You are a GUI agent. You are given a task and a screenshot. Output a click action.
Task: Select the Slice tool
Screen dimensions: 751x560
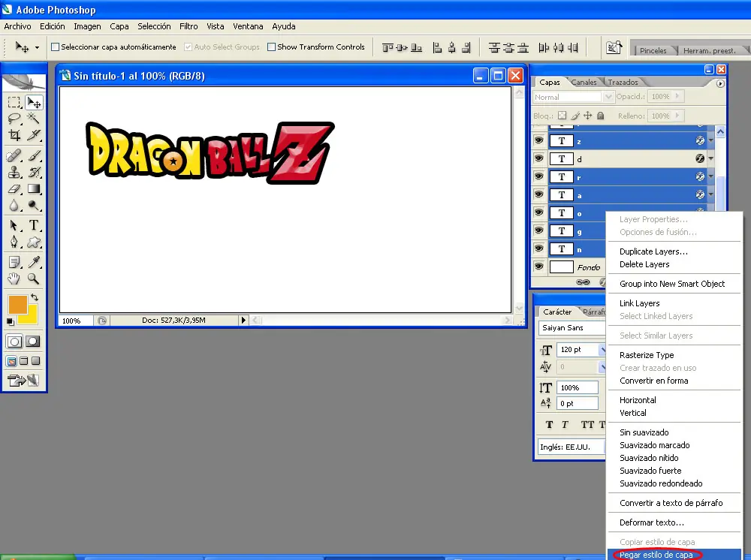[34, 135]
